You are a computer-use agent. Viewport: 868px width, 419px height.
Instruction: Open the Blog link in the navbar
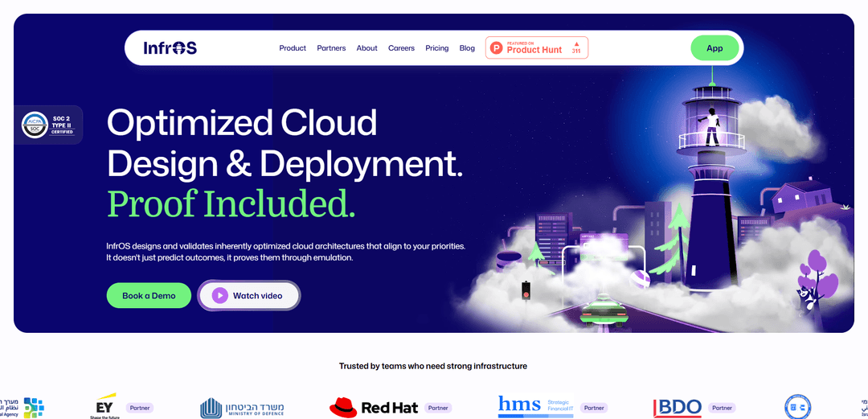pos(467,48)
